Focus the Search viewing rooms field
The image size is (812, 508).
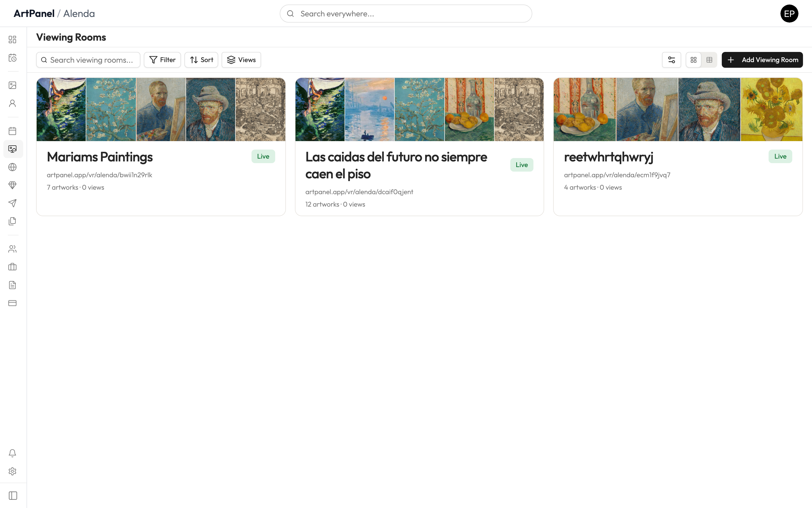click(88, 60)
